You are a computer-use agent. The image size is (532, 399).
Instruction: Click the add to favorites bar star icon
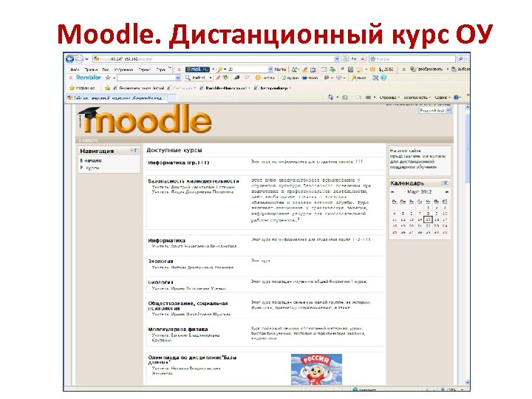coord(108,88)
